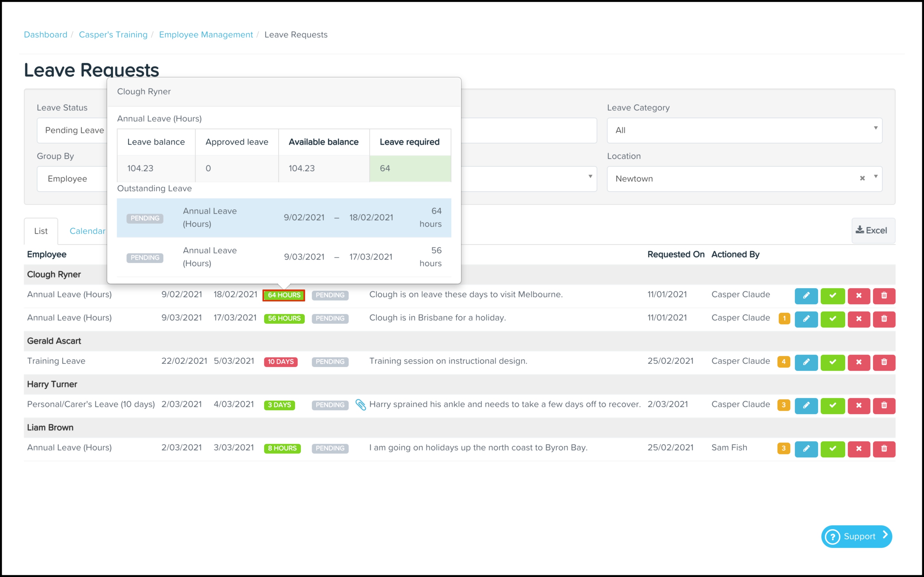
Task: Decline Liam Brown's leave request with X
Action: 858,448
